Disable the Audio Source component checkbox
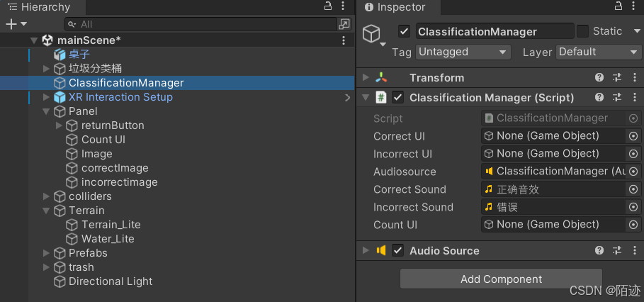The width and height of the screenshot is (644, 302). (x=397, y=251)
